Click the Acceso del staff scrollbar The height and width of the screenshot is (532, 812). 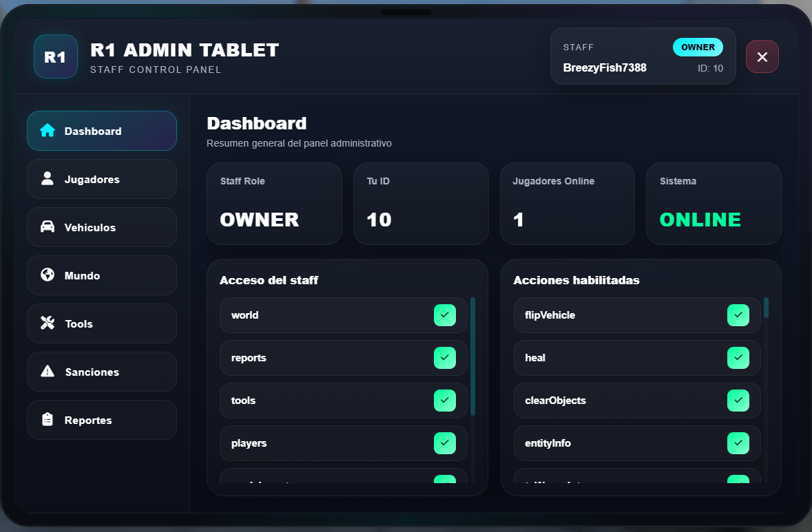472,357
